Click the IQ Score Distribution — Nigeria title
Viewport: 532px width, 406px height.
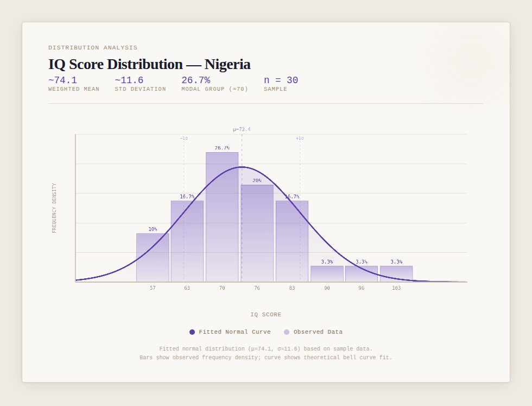point(149,64)
